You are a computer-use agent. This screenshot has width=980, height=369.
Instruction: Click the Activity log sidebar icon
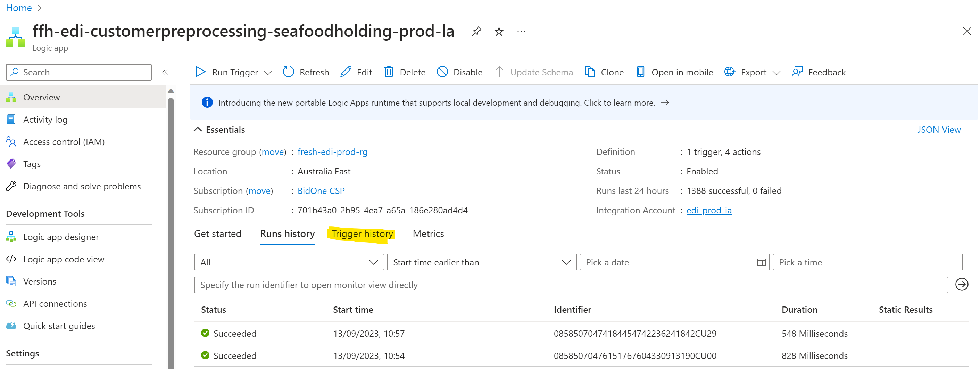(x=11, y=119)
